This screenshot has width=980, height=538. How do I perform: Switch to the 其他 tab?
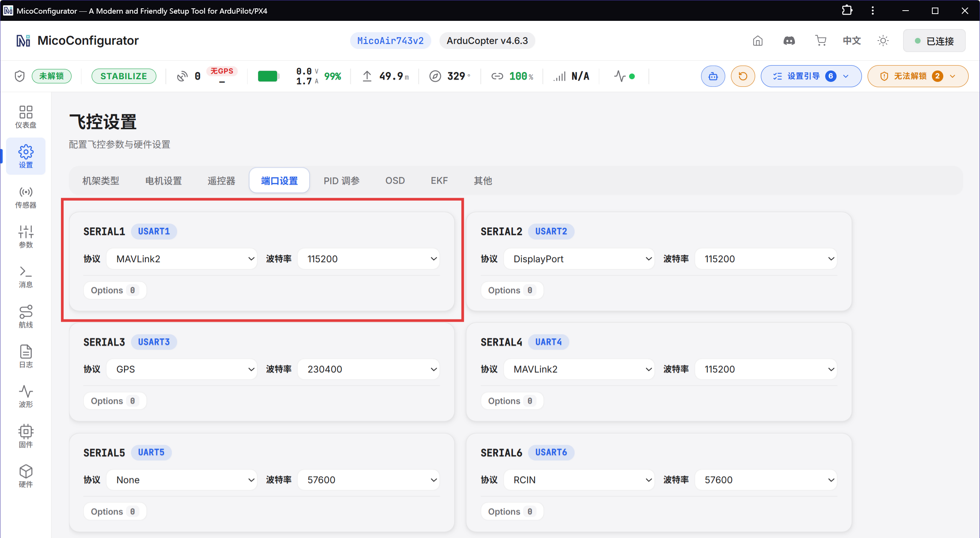[483, 180]
